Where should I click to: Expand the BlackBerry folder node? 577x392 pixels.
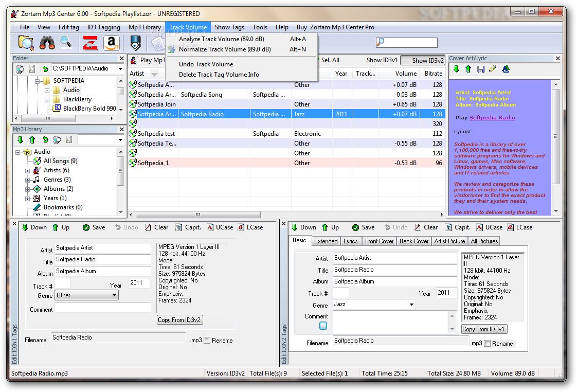tap(47, 100)
